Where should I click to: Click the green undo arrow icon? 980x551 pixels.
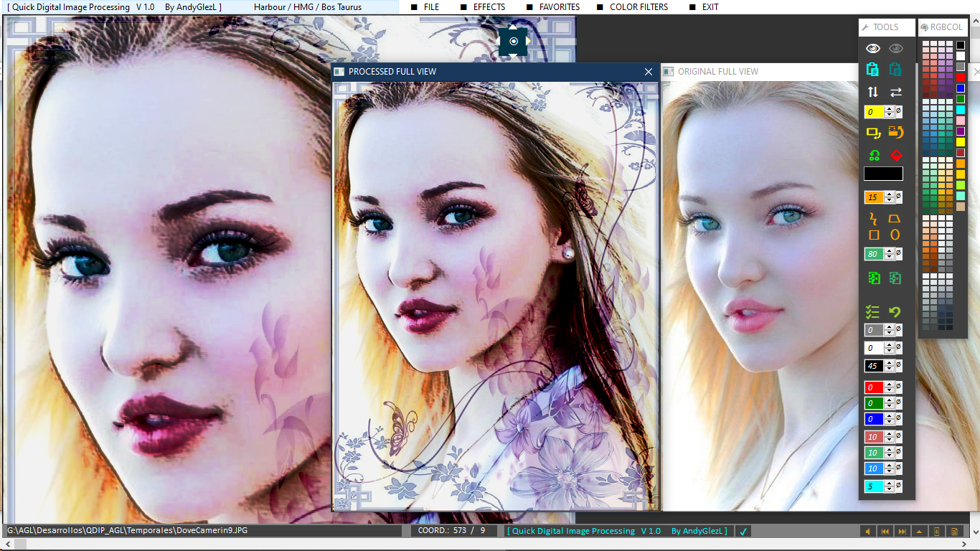[x=895, y=312]
